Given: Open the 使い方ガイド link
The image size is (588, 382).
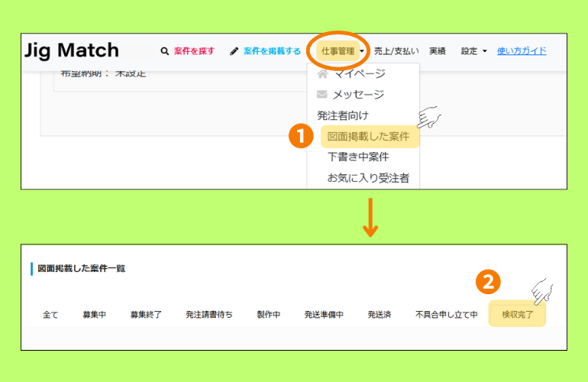Looking at the screenshot, I should pyautogui.click(x=522, y=51).
